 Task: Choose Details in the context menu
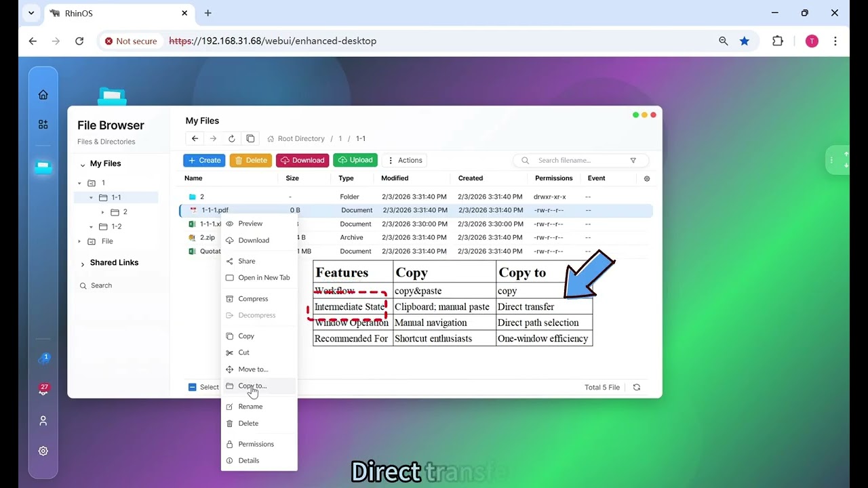[x=259, y=460]
